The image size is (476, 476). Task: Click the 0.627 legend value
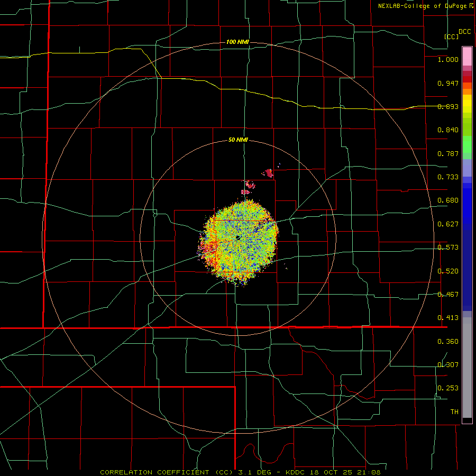tap(448, 224)
